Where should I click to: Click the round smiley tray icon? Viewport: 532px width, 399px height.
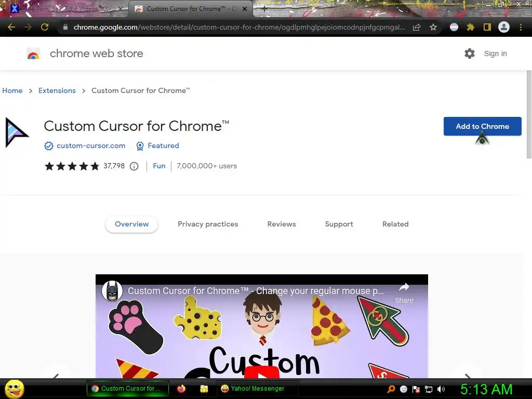(x=403, y=389)
